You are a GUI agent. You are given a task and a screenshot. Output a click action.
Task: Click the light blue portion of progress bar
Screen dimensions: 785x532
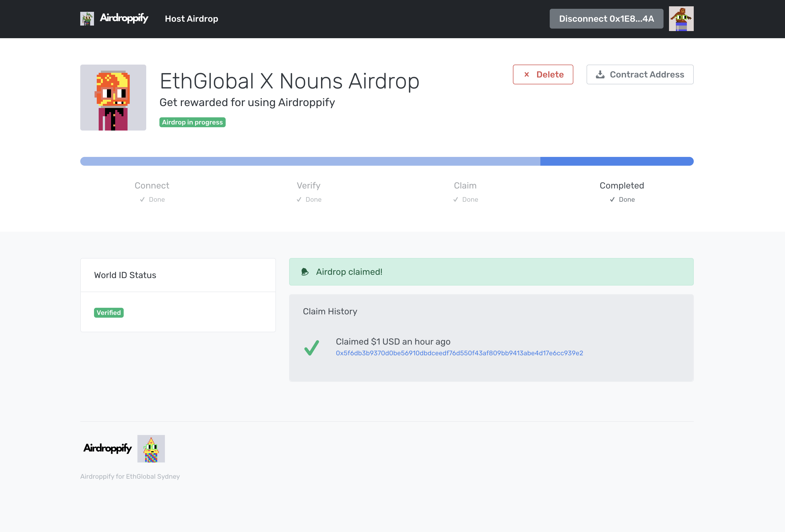[x=310, y=161]
